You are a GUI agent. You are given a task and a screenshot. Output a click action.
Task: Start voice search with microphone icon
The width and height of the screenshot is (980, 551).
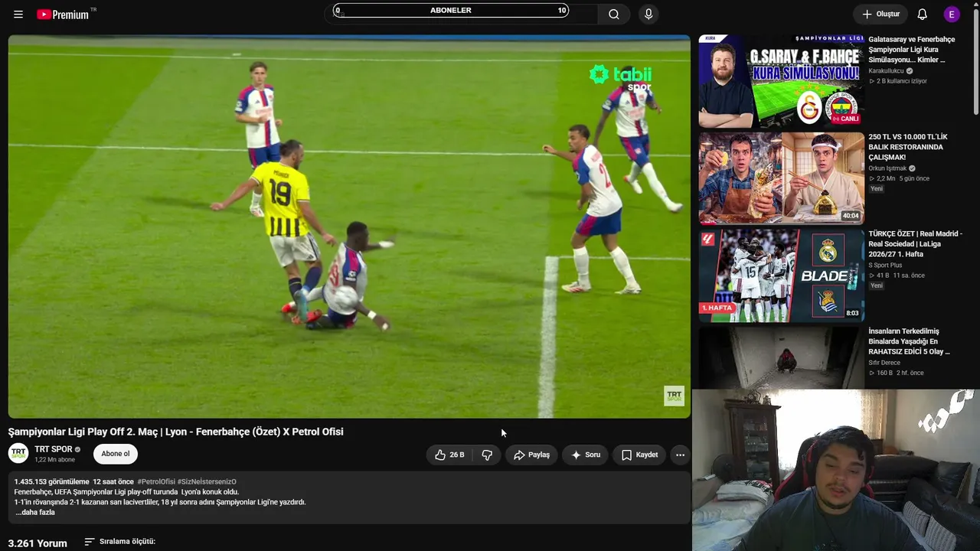tap(648, 14)
